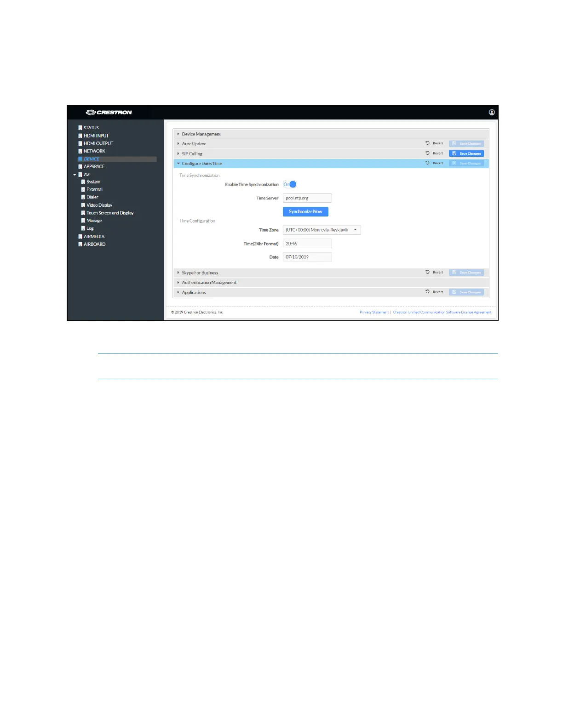Revert Skype For Business changes

pos(434,272)
